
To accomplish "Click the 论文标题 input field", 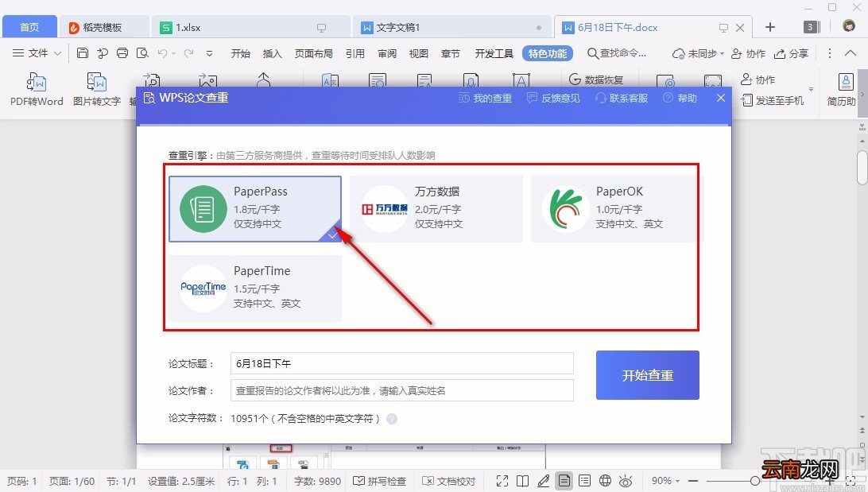I will click(x=402, y=363).
